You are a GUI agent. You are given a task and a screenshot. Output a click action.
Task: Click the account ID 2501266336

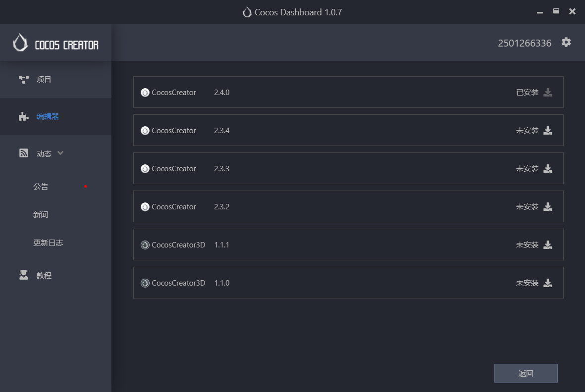pos(525,43)
